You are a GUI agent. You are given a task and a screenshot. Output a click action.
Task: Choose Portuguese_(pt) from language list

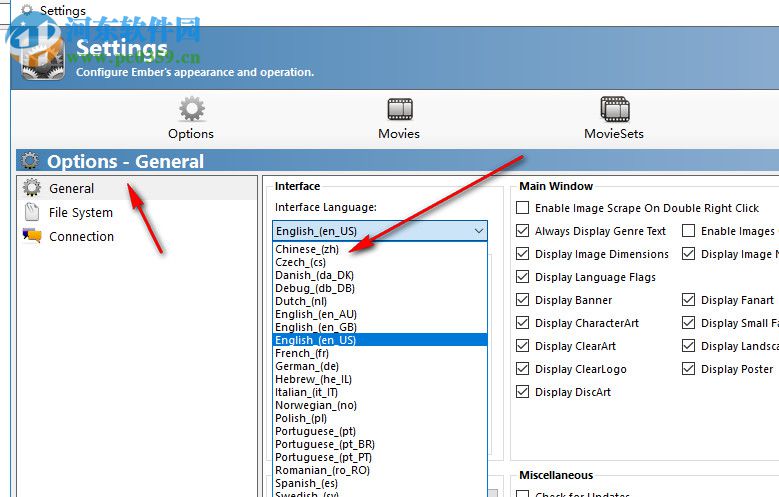tap(380, 431)
